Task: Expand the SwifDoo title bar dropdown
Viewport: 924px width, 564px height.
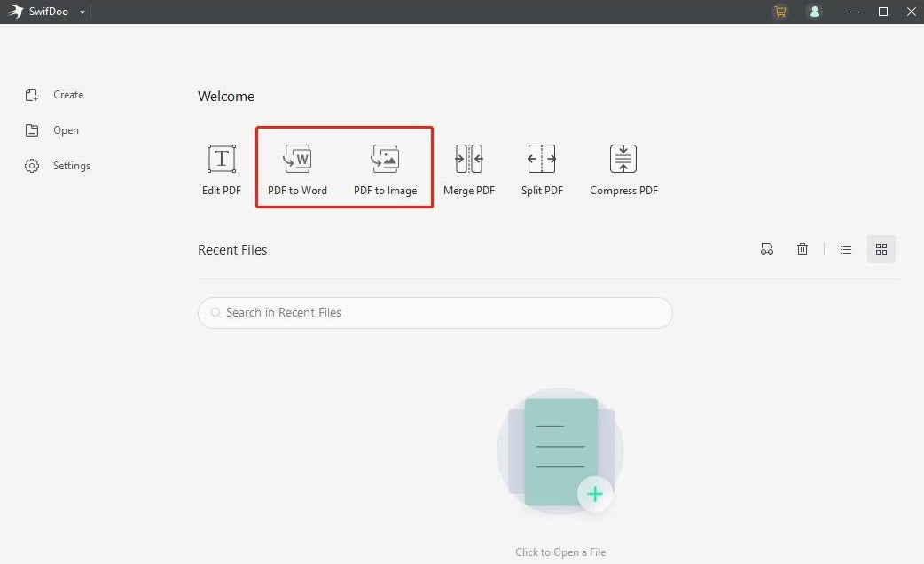Action: tap(82, 12)
